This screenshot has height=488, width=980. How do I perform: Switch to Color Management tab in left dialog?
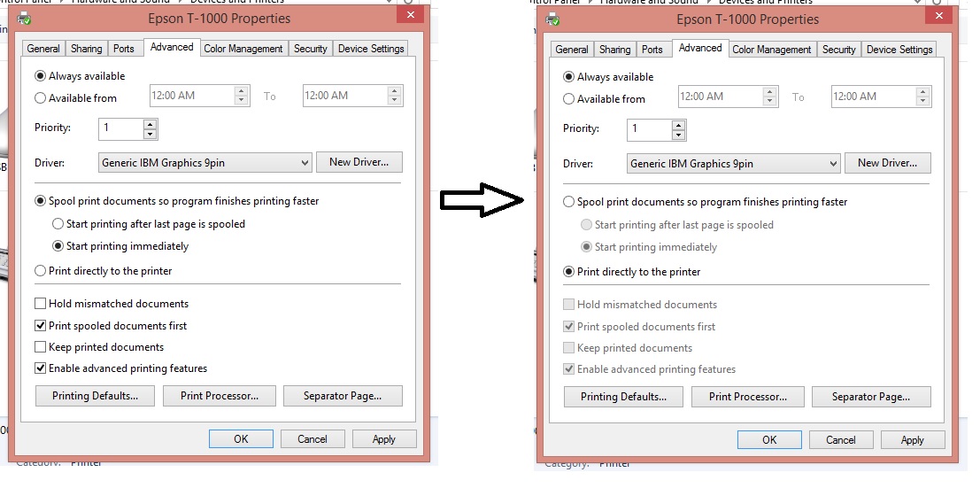click(243, 48)
